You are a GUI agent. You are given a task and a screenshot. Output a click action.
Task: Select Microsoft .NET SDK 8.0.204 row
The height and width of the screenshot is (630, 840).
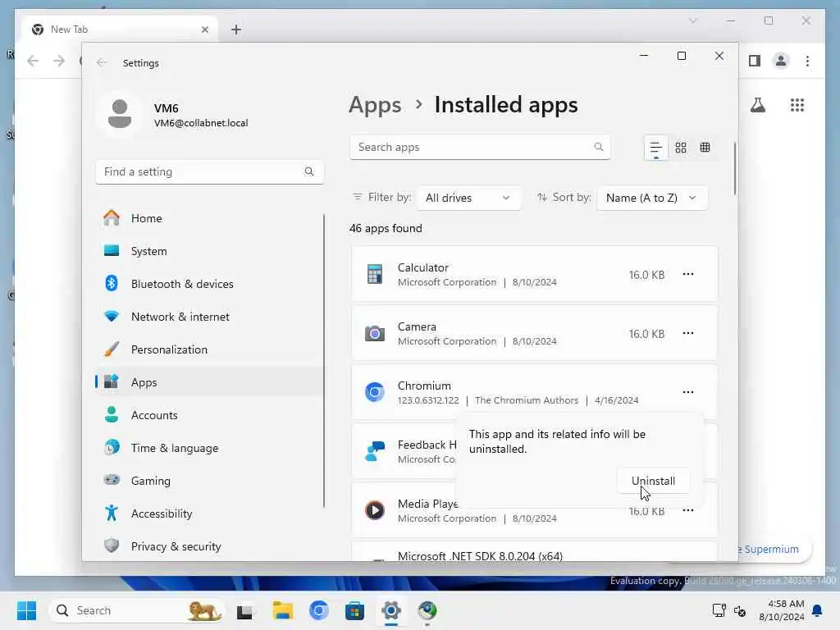coord(534,552)
